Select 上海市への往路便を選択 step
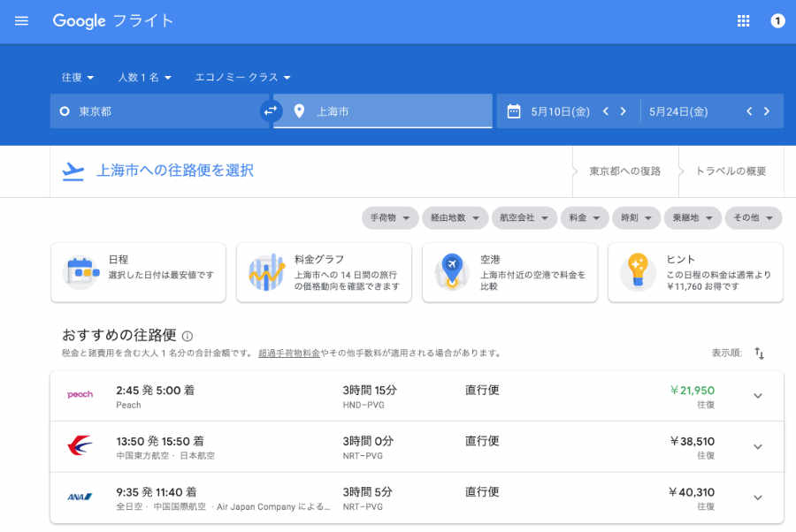 tap(175, 171)
